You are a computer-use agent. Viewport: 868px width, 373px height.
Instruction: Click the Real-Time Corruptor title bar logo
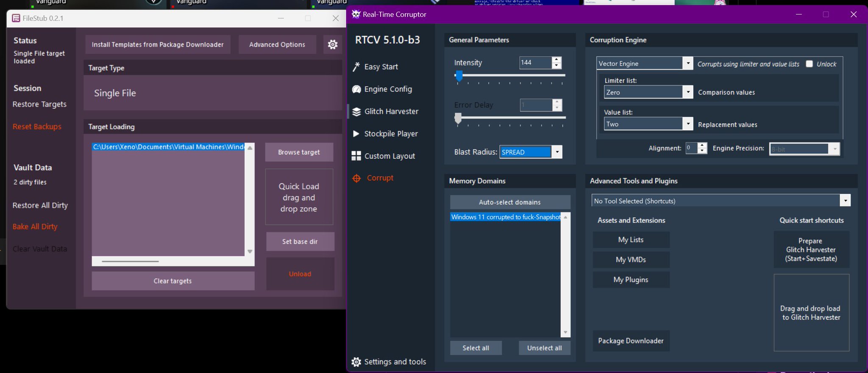(x=356, y=14)
